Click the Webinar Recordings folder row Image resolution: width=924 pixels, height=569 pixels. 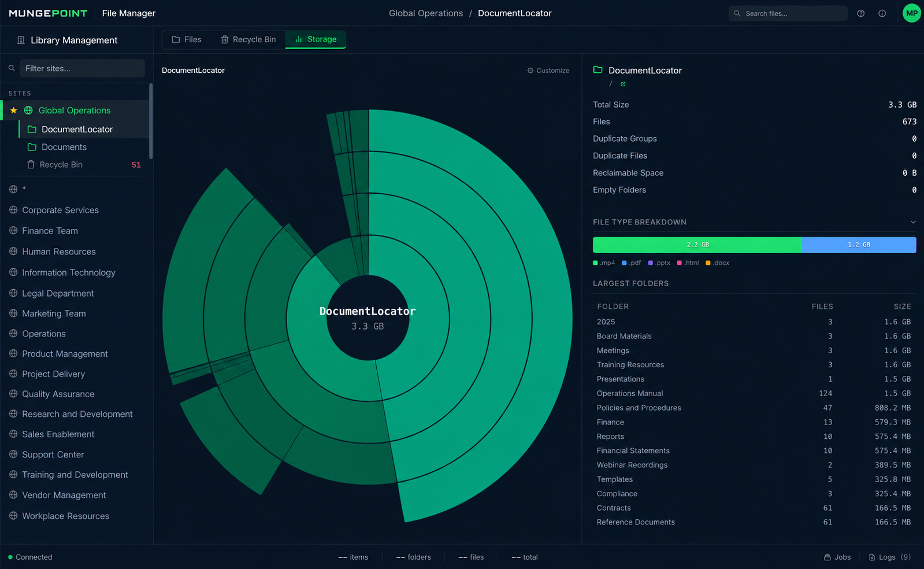[x=754, y=465]
